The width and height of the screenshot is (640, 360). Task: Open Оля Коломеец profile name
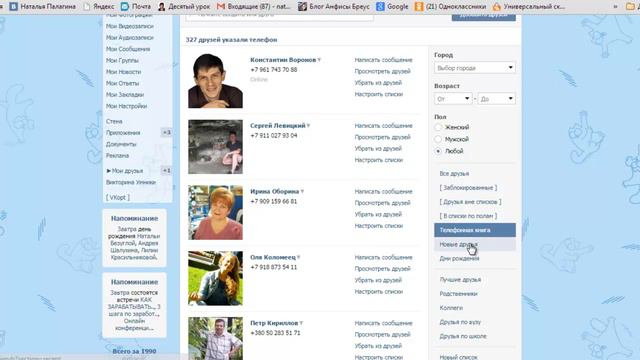click(x=273, y=257)
